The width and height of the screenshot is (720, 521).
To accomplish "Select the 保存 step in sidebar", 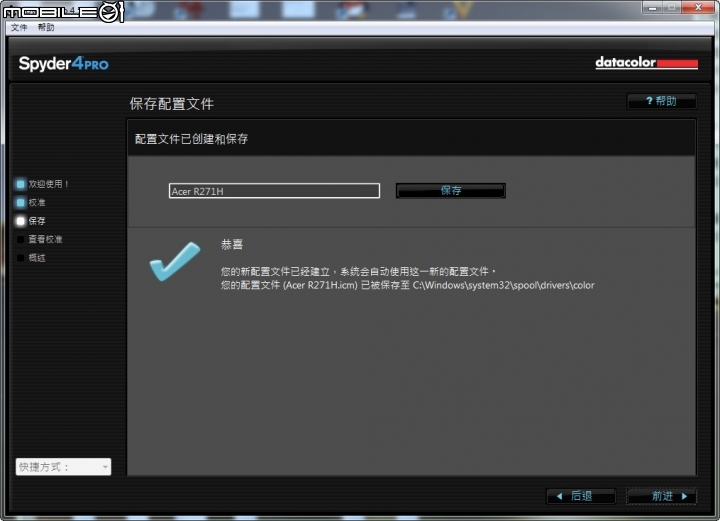I will 31,221.
